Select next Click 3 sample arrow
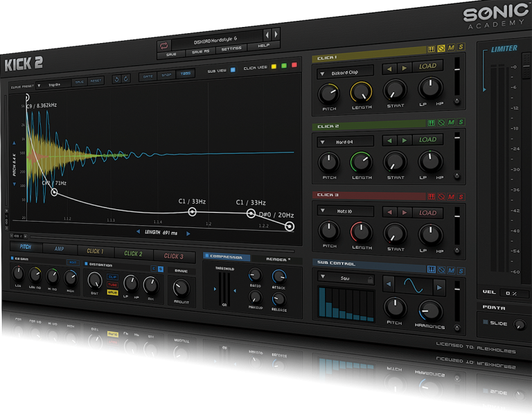 tap(404, 213)
